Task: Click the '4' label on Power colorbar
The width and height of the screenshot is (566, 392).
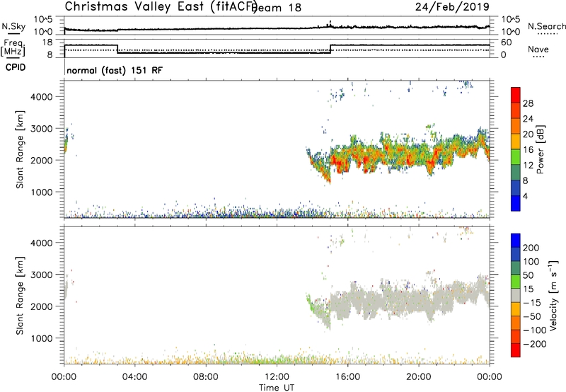Action: pos(525,196)
